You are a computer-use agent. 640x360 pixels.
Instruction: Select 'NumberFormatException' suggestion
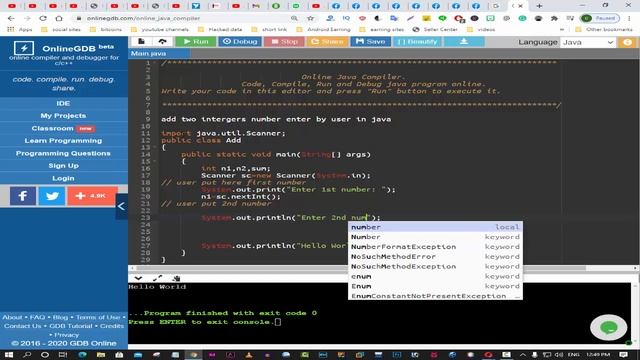tap(435, 247)
